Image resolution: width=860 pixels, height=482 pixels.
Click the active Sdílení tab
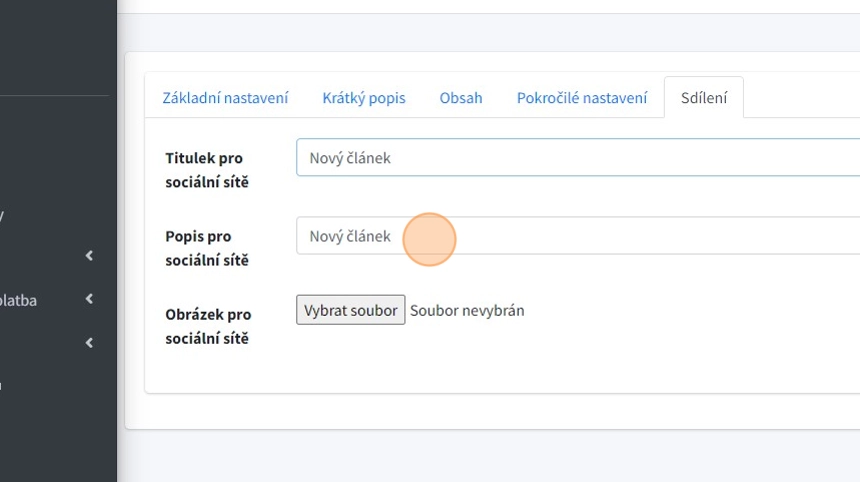(x=704, y=98)
